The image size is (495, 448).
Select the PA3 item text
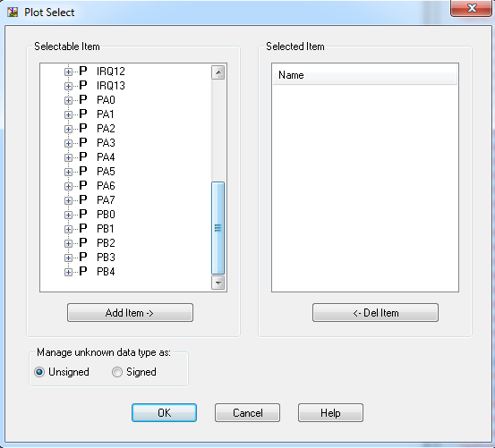coord(106,143)
